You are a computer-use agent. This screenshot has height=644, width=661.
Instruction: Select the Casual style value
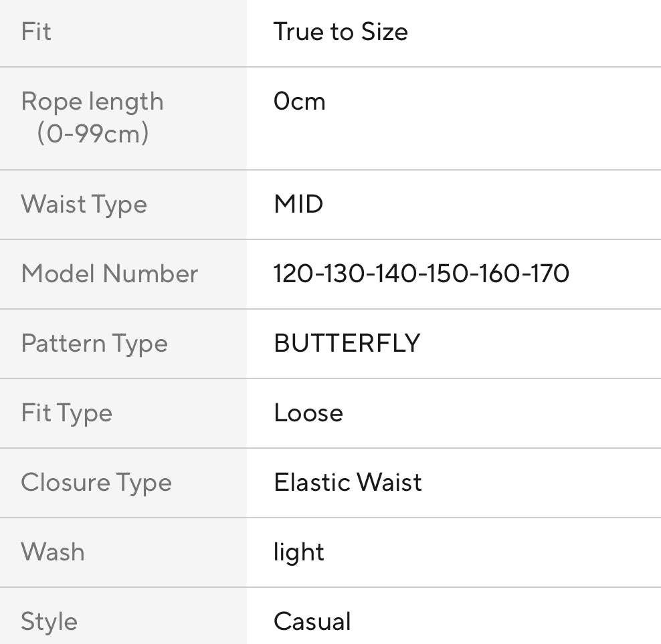click(312, 621)
